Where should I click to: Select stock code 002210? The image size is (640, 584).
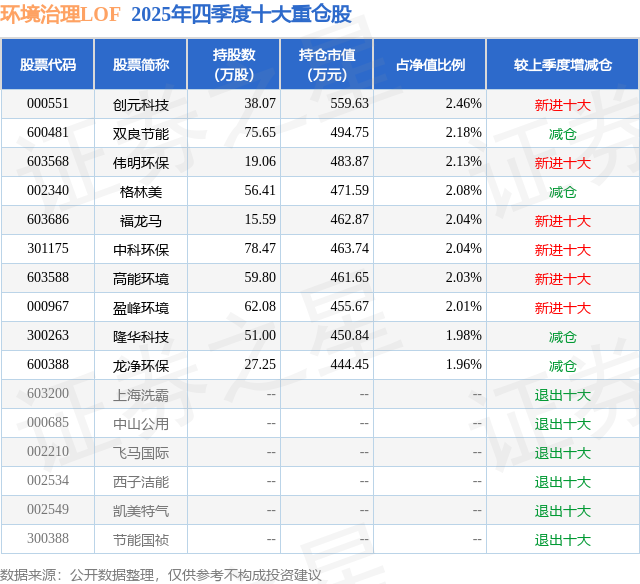pyautogui.click(x=48, y=451)
